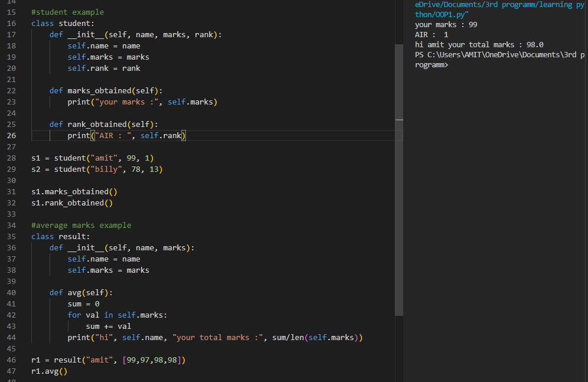588x382 pixels.
Task: Click line number 22 in the gutter
Action: pyautogui.click(x=11, y=91)
